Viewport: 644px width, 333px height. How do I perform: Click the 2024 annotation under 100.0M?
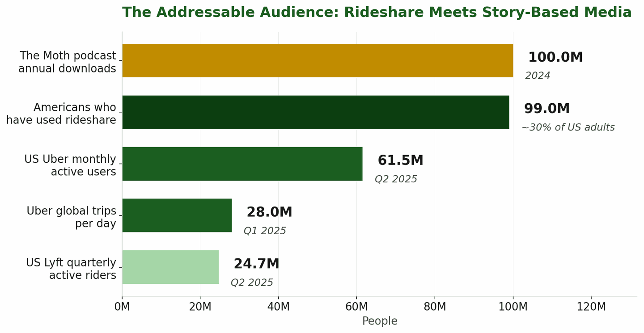pyautogui.click(x=538, y=76)
